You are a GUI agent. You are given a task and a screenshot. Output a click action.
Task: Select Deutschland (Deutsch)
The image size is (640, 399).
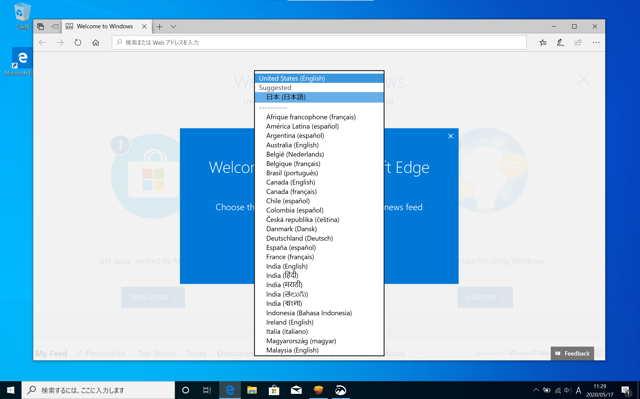319,239
